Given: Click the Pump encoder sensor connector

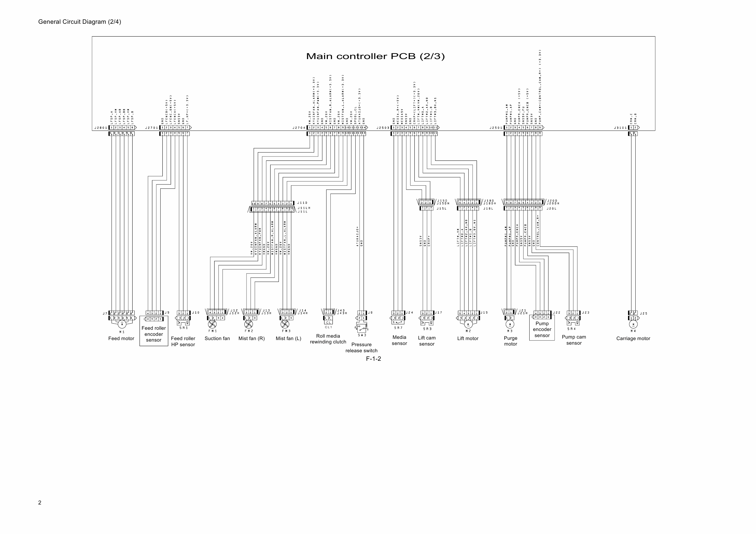Looking at the screenshot, I should pos(541,312).
